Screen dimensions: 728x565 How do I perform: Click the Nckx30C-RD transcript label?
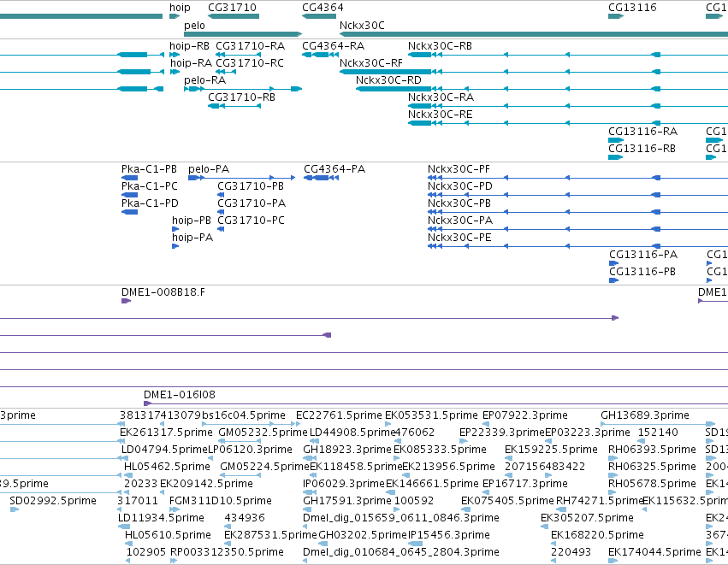pyautogui.click(x=388, y=80)
